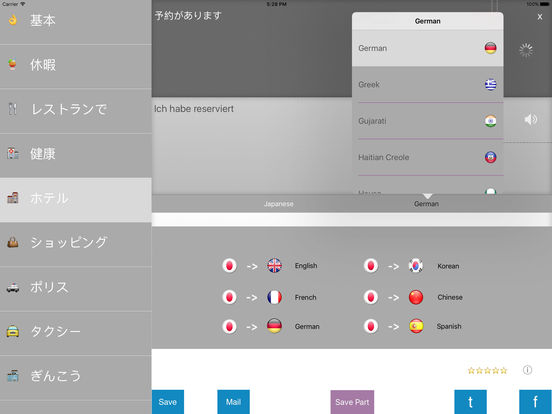Viewport: 552px width, 414px height.
Task: Choose the 健康 health category
Action: 76,155
